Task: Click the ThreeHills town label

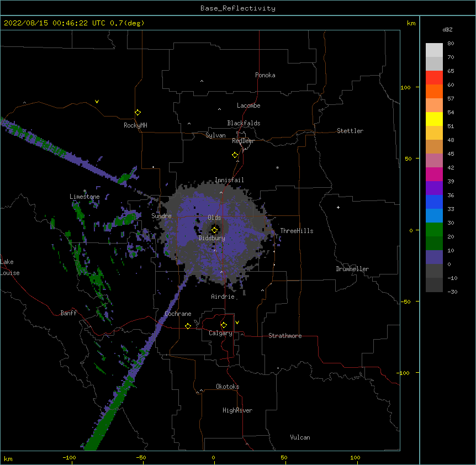Action: [x=297, y=231]
